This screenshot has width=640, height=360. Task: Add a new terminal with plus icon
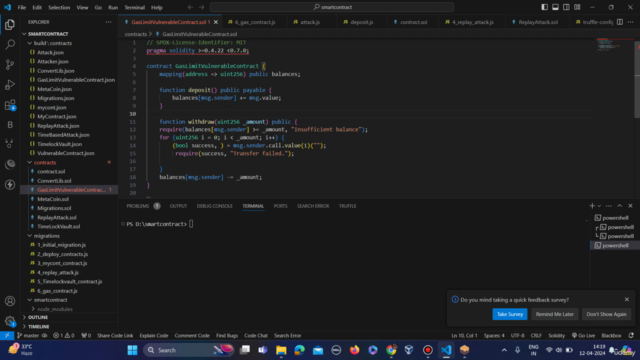tap(592, 206)
